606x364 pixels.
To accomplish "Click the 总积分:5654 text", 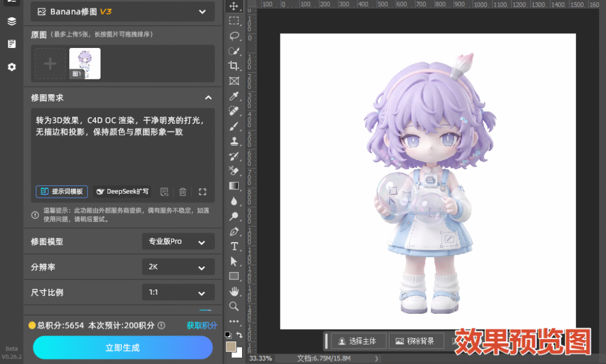I will (61, 326).
